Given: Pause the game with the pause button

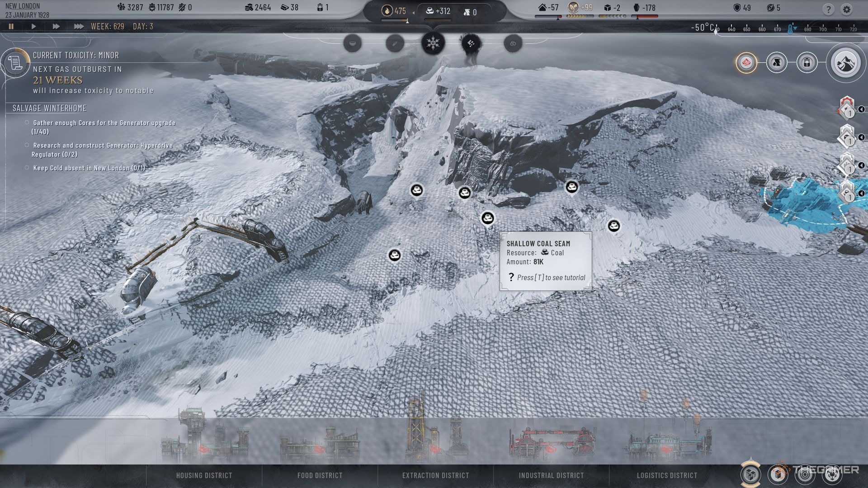Looking at the screenshot, I should tap(11, 27).
